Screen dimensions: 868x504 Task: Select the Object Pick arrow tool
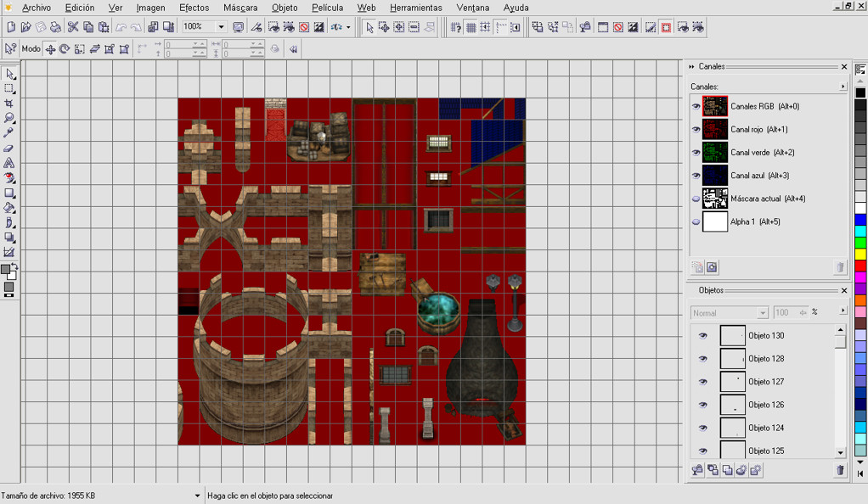point(9,74)
